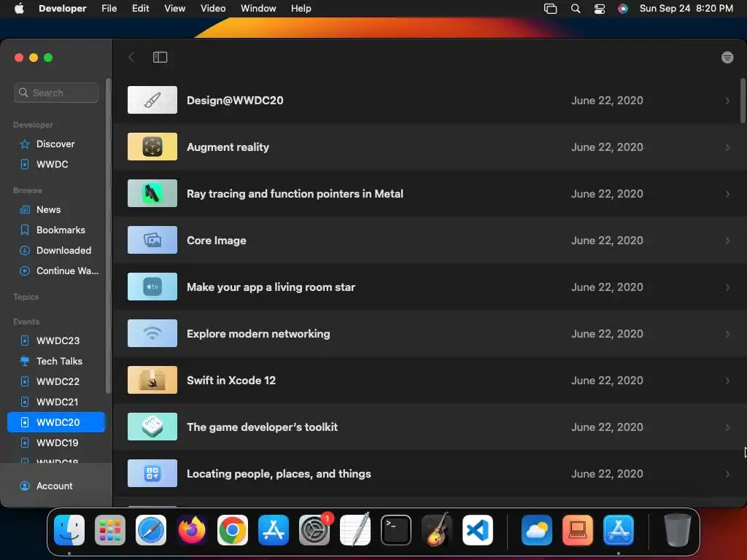Open Launchpad from the Dock

pos(110,530)
